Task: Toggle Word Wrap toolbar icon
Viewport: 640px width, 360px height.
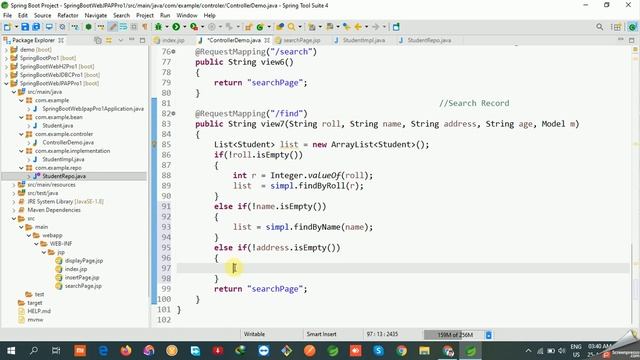Action: click(123, 27)
